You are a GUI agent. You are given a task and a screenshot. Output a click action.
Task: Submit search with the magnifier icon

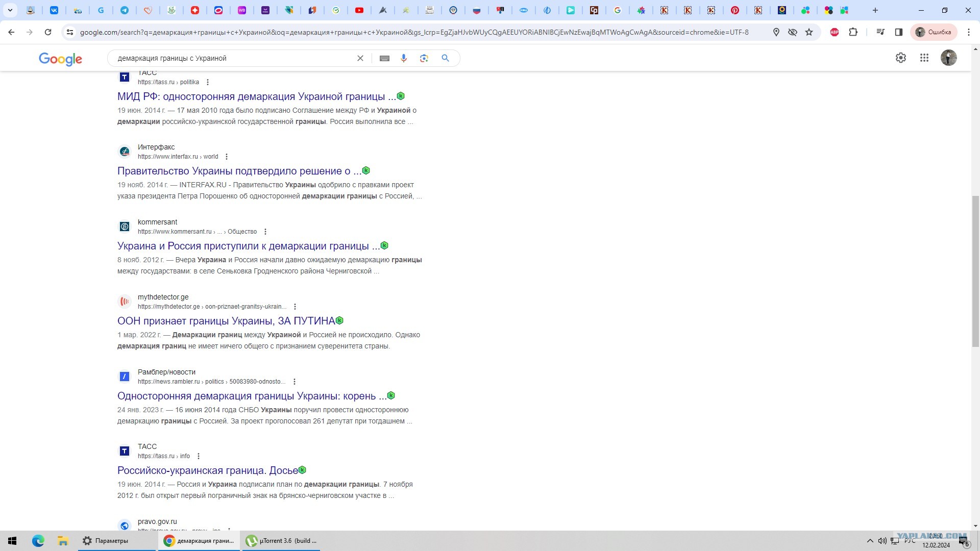[446, 58]
